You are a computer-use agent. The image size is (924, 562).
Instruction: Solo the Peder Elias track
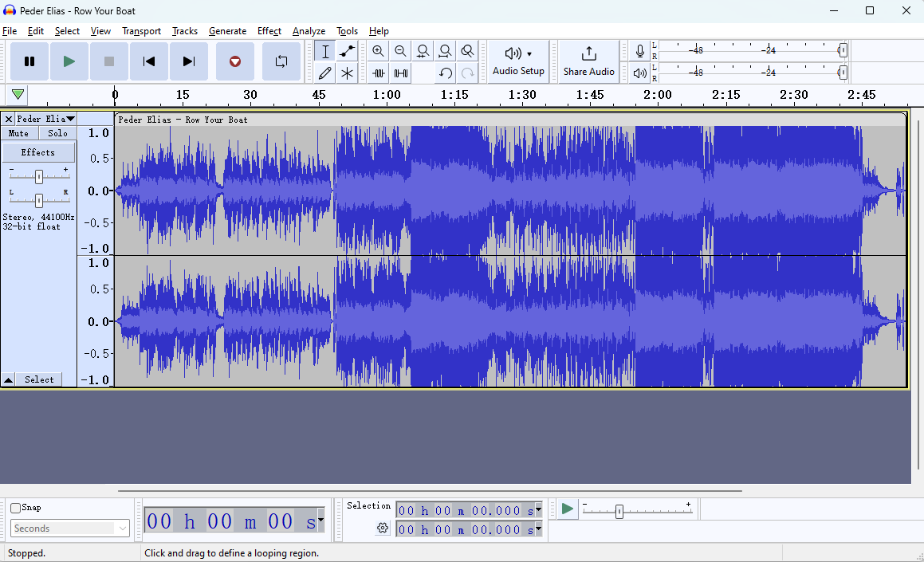tap(57, 134)
